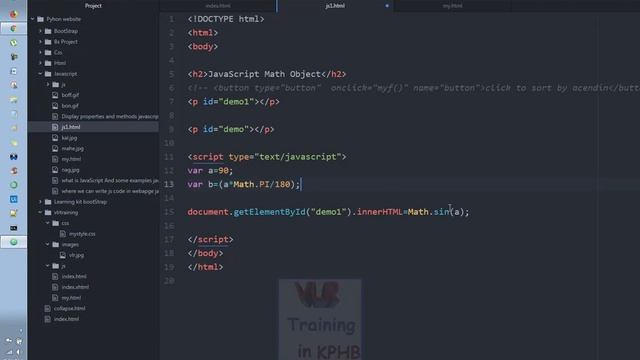Click the modified dot on js1.html tab

tap(387, 6)
